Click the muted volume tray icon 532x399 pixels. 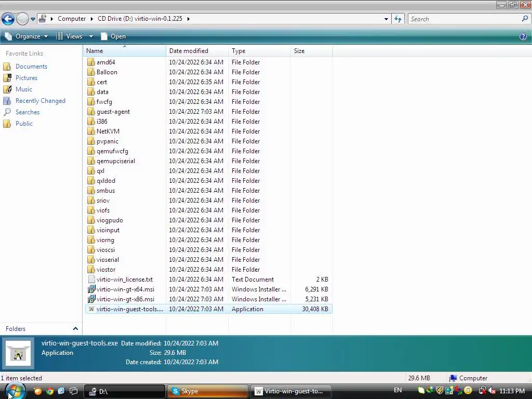click(491, 391)
